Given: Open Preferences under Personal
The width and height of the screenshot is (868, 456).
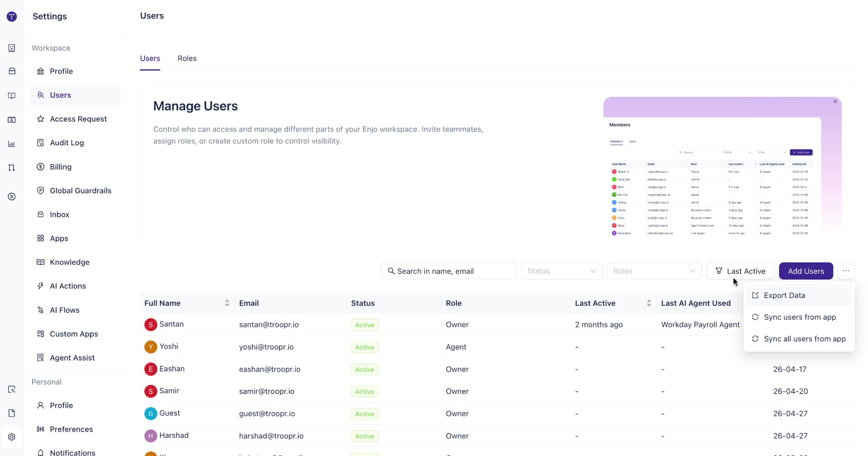Looking at the screenshot, I should pos(75,429).
